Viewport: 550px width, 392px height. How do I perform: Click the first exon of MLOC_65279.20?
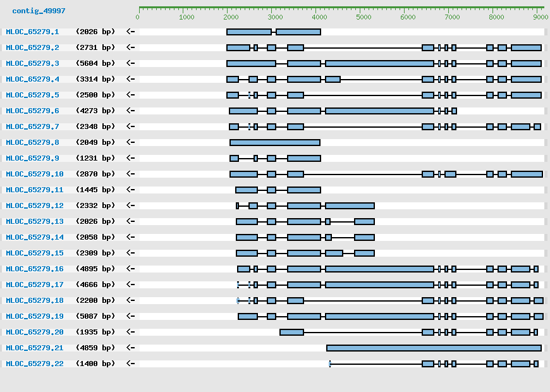291,332
